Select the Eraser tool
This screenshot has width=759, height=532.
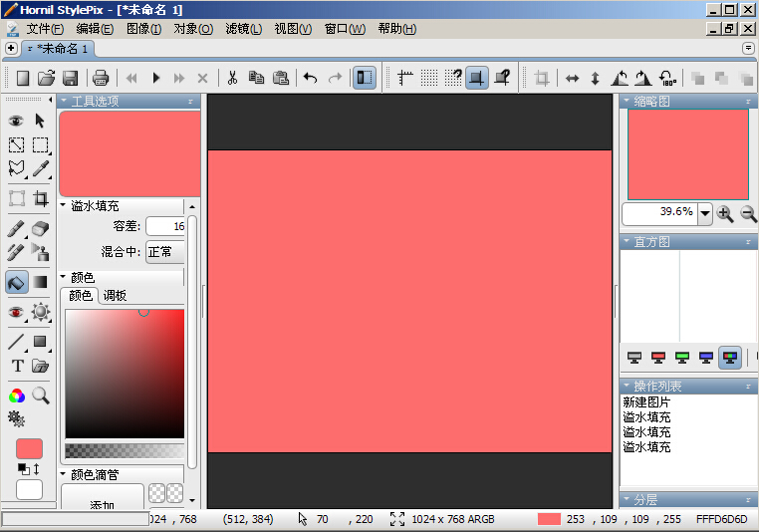[40, 228]
